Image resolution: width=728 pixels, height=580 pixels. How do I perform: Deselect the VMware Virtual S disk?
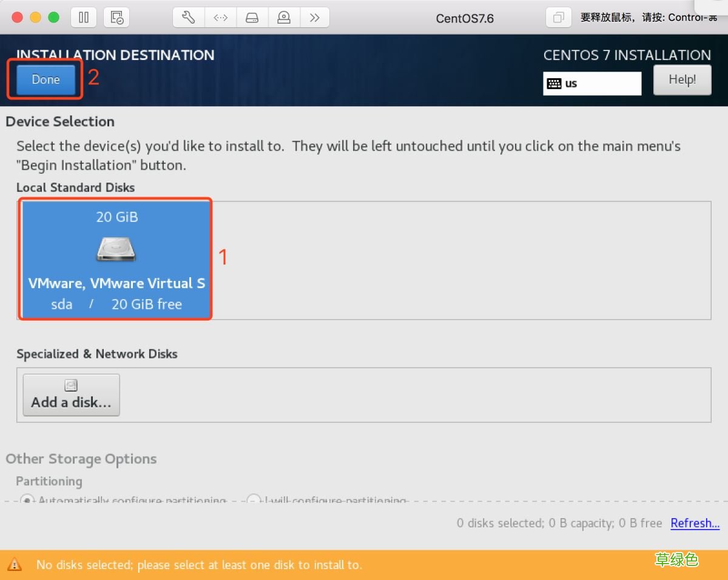click(115, 260)
